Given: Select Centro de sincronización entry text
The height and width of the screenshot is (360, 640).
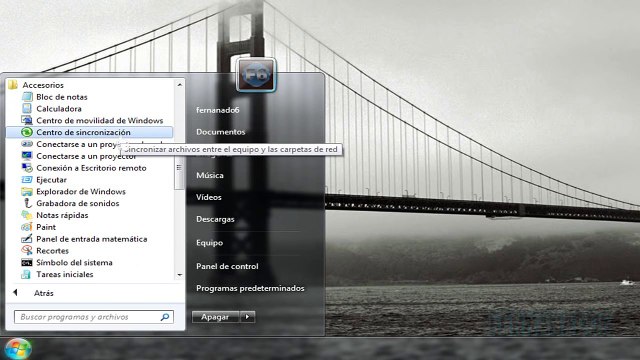Looking at the screenshot, I should tap(83, 132).
